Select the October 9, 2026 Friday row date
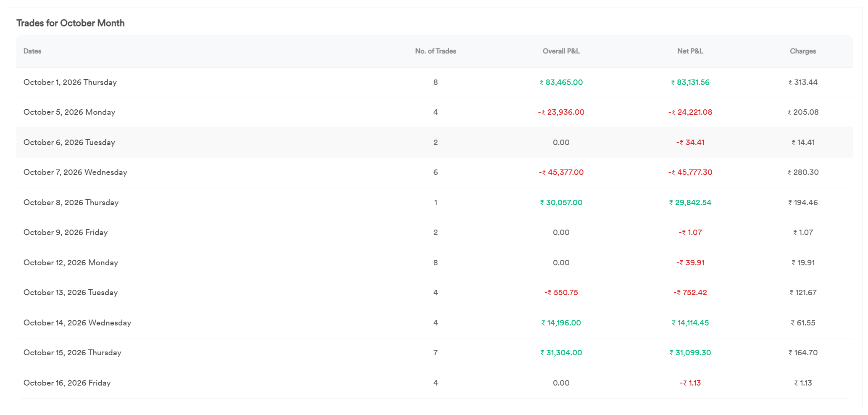The width and height of the screenshot is (868, 415). 66,233
